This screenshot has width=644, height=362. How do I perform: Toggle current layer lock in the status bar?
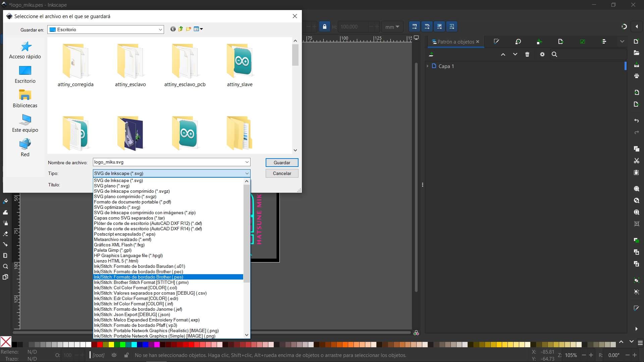click(126, 355)
